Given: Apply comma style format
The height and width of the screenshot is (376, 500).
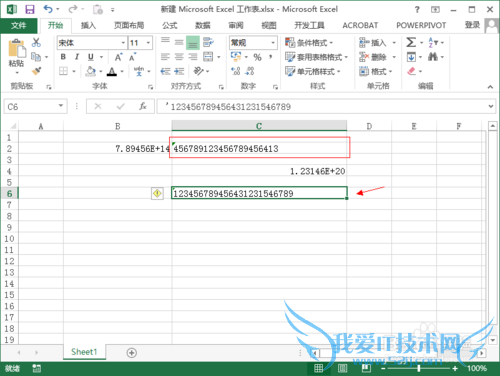Looking at the screenshot, I should pos(271,57).
